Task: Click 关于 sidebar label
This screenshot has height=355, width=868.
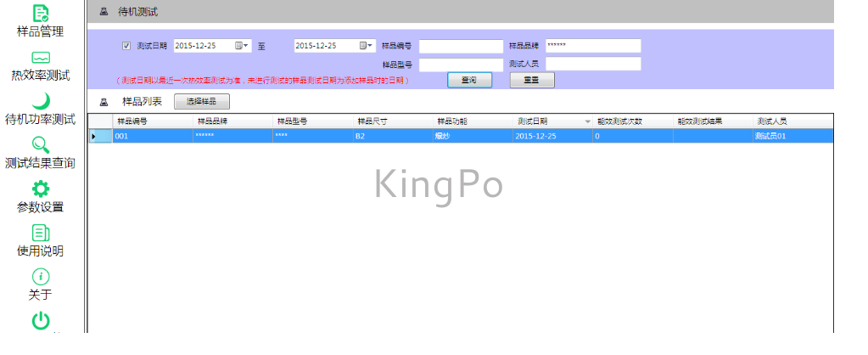Action: click(41, 295)
